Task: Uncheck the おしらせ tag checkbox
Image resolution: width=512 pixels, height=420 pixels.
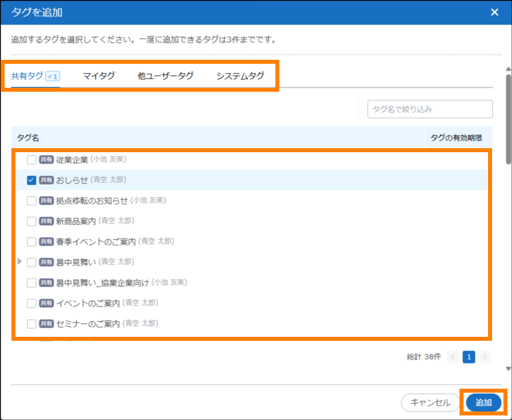Action: click(x=32, y=180)
